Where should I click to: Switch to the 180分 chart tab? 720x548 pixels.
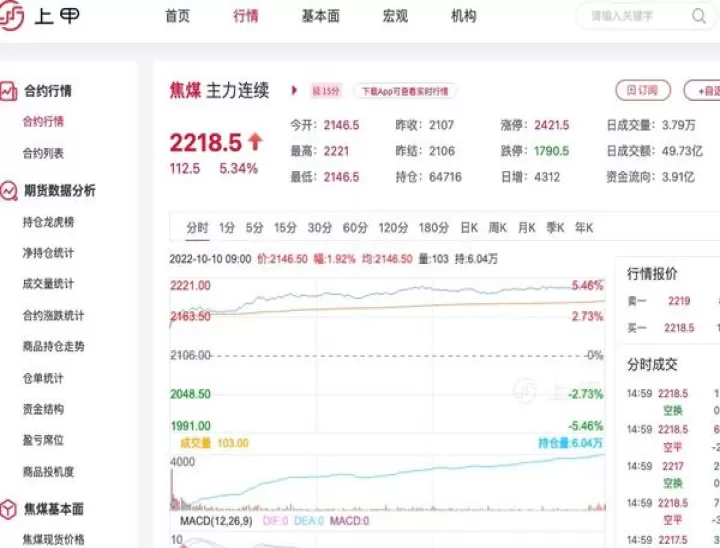(x=433, y=228)
